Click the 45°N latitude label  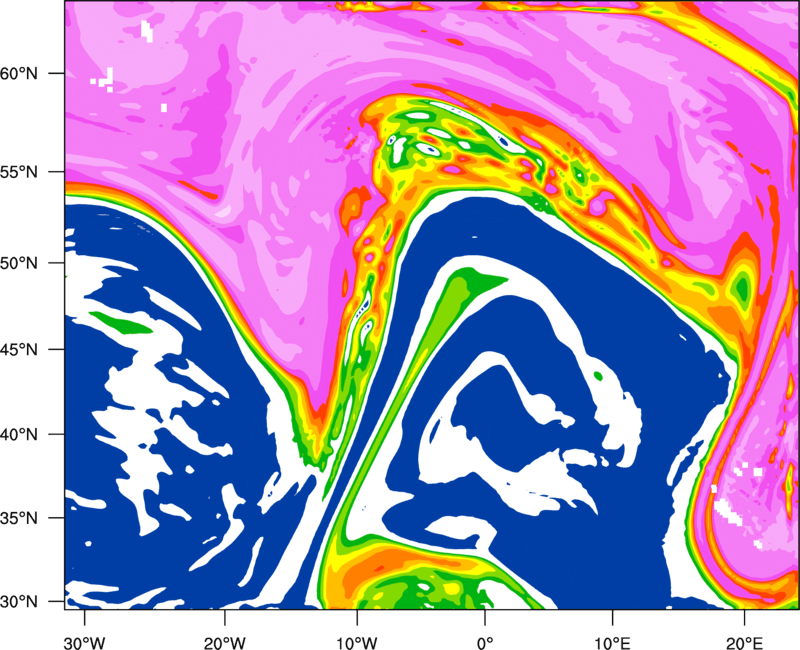(19, 349)
